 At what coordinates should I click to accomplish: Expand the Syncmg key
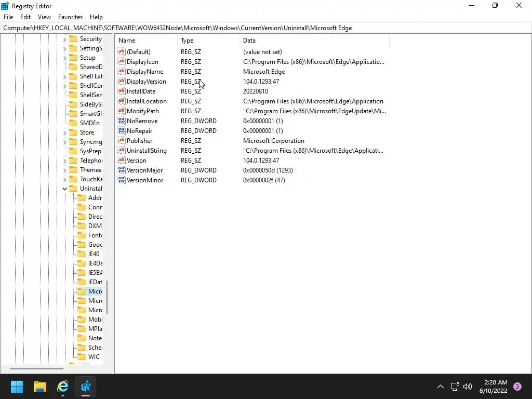(x=64, y=142)
